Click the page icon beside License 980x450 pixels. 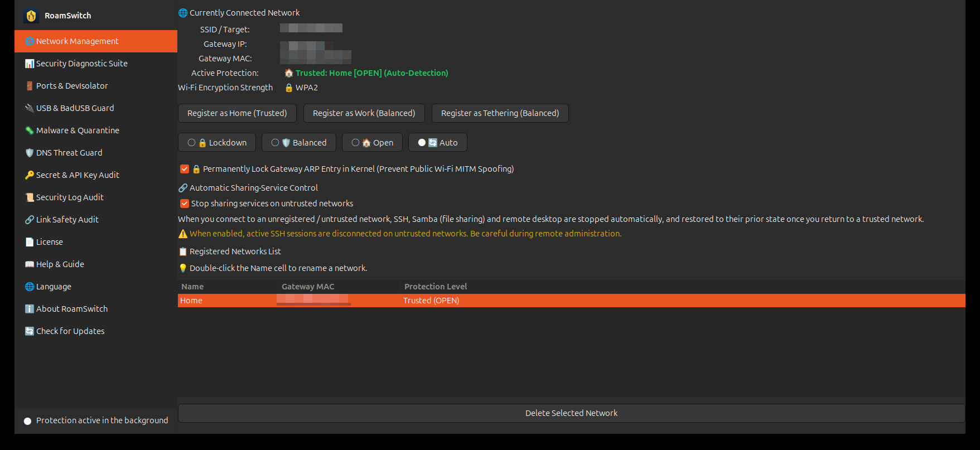[30, 242]
